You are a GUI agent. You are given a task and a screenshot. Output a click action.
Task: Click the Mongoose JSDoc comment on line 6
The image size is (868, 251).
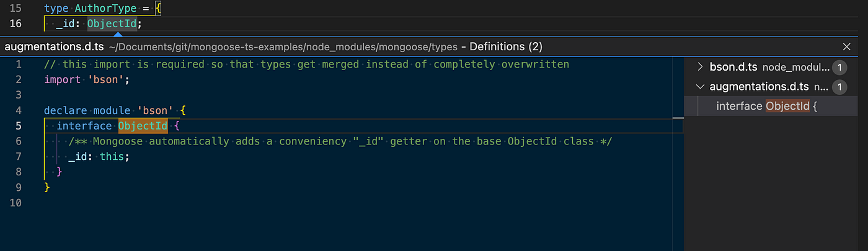(x=340, y=141)
